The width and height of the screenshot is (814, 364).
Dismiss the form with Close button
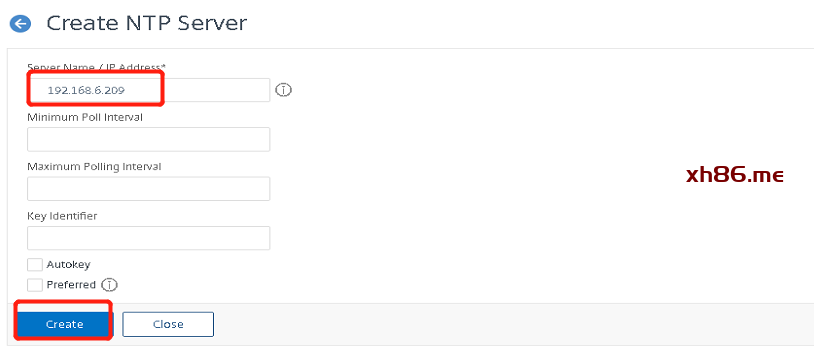point(168,324)
